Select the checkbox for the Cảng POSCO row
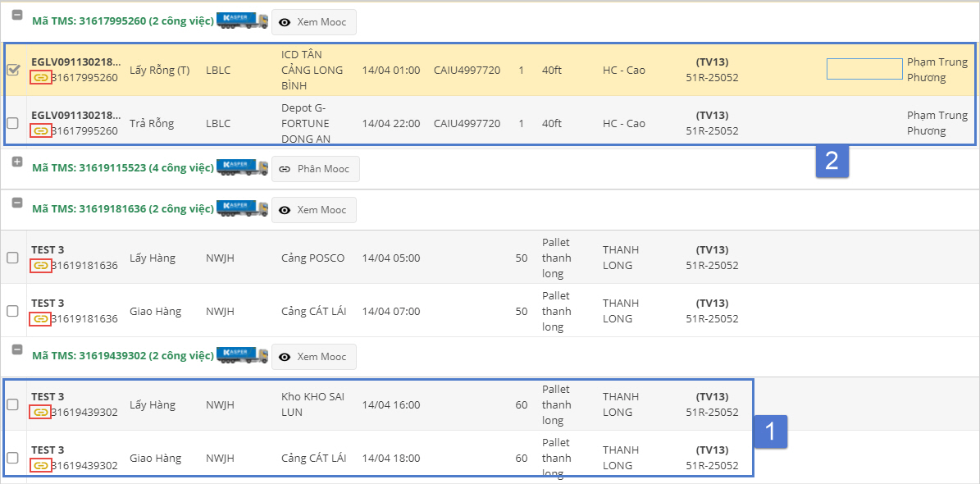The height and width of the screenshot is (484, 980). (13, 258)
